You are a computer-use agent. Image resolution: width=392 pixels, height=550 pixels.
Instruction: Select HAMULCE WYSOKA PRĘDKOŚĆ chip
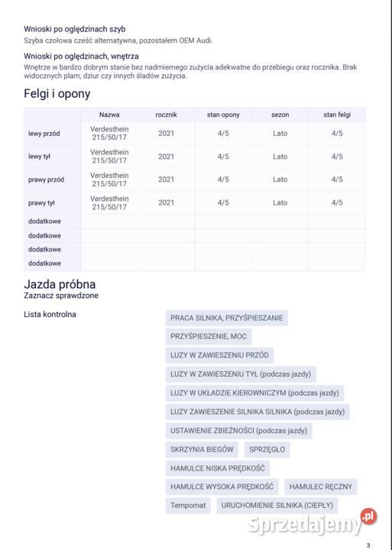[x=222, y=487]
